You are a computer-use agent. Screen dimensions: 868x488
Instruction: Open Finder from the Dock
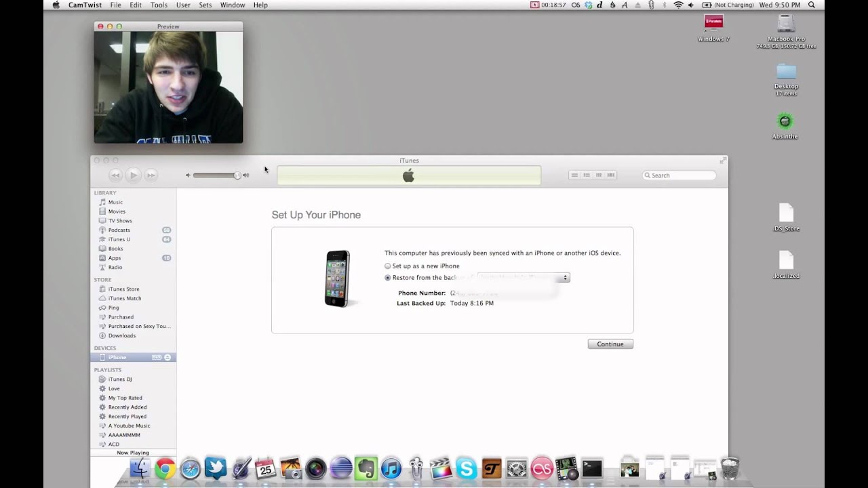point(140,468)
